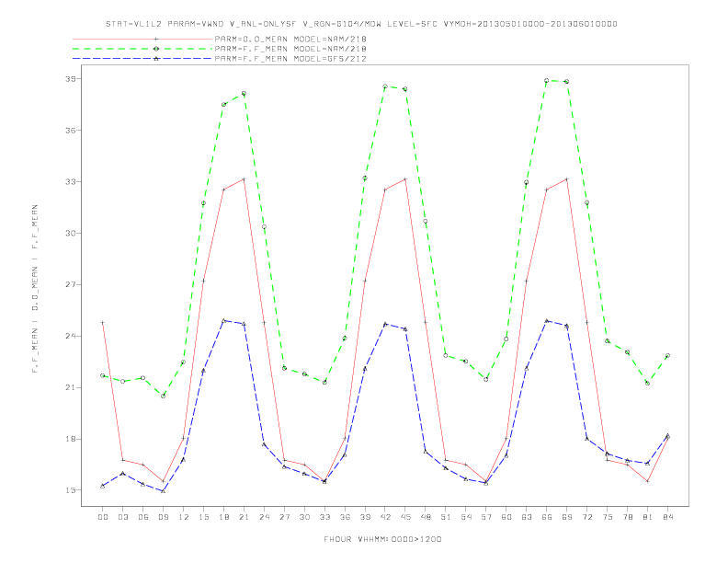
Task: Click x-axis forecast hour label 51
Action: (x=446, y=517)
